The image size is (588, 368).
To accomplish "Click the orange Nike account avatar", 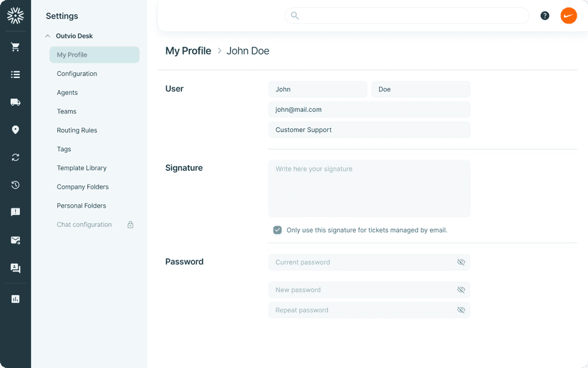I will (x=568, y=16).
